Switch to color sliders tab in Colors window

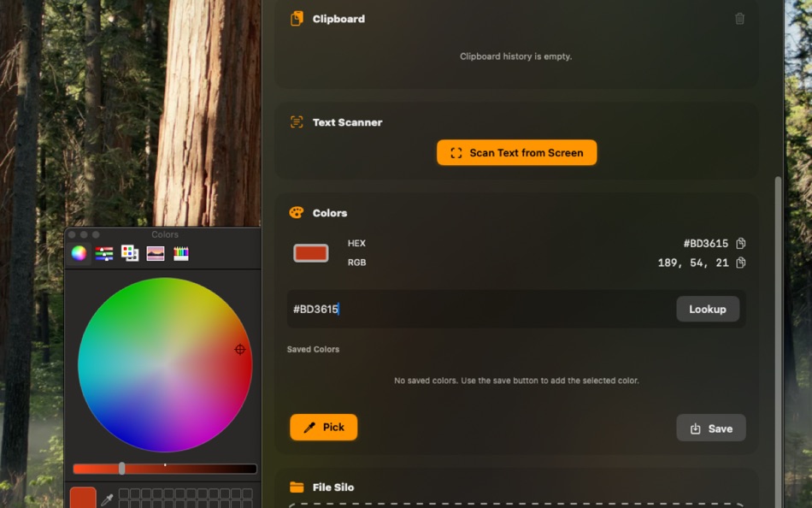[x=104, y=253]
